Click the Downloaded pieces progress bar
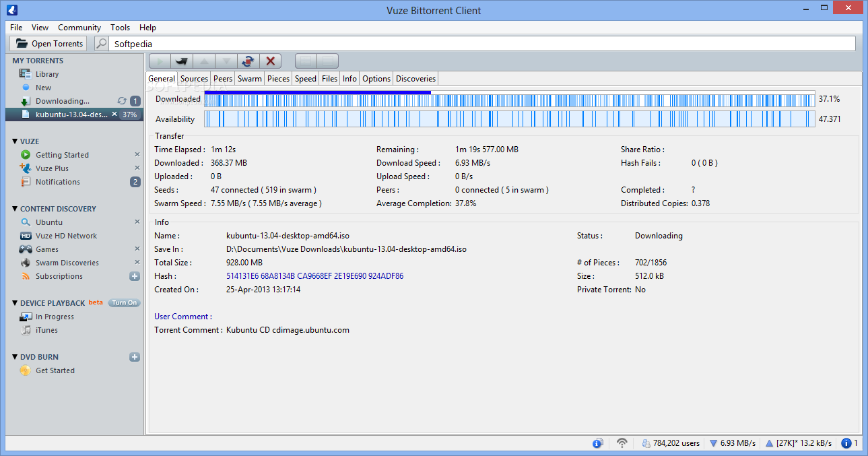This screenshot has height=456, width=868. tap(510, 99)
